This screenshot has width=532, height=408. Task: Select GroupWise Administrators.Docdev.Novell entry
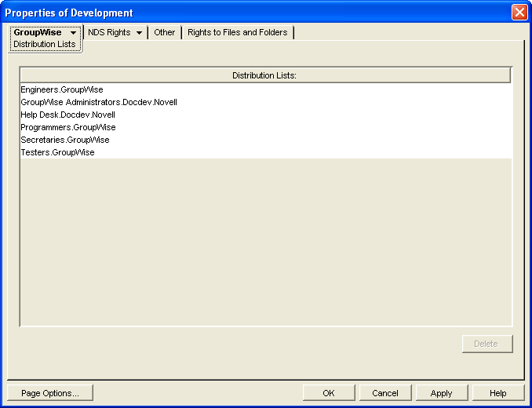pos(266,102)
